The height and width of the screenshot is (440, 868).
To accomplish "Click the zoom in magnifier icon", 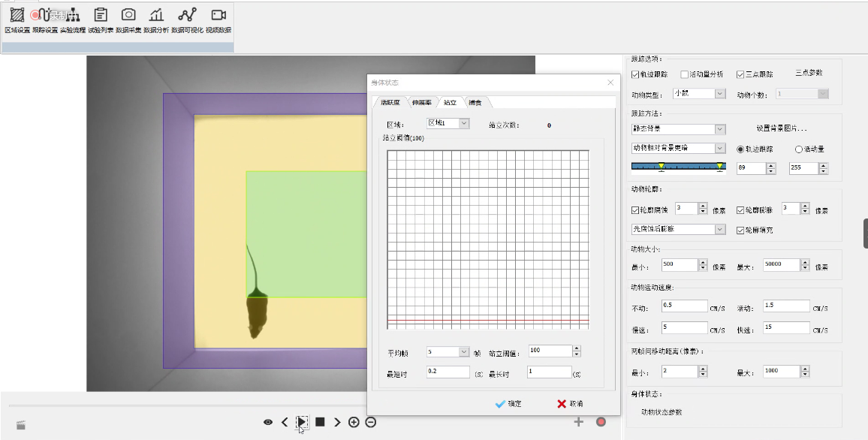I will click(x=354, y=423).
